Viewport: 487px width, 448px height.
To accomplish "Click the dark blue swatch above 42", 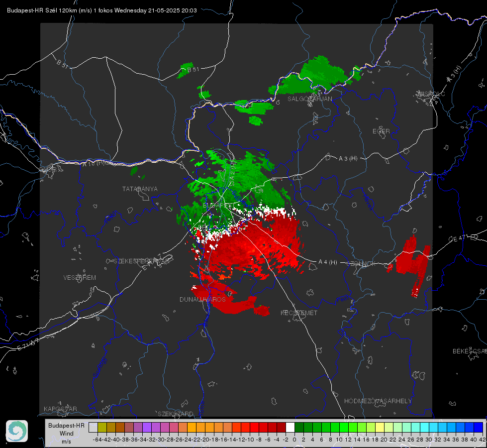I will pyautogui.click(x=479, y=427).
